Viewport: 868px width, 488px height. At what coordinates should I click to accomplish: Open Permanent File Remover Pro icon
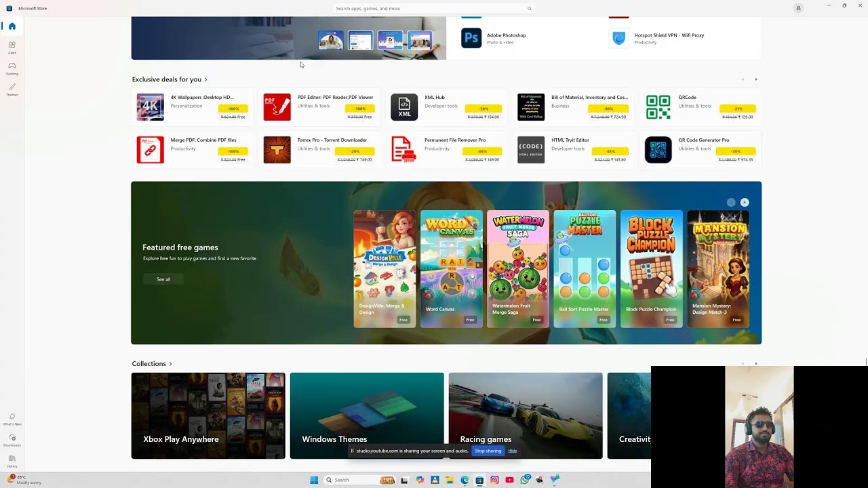point(404,150)
